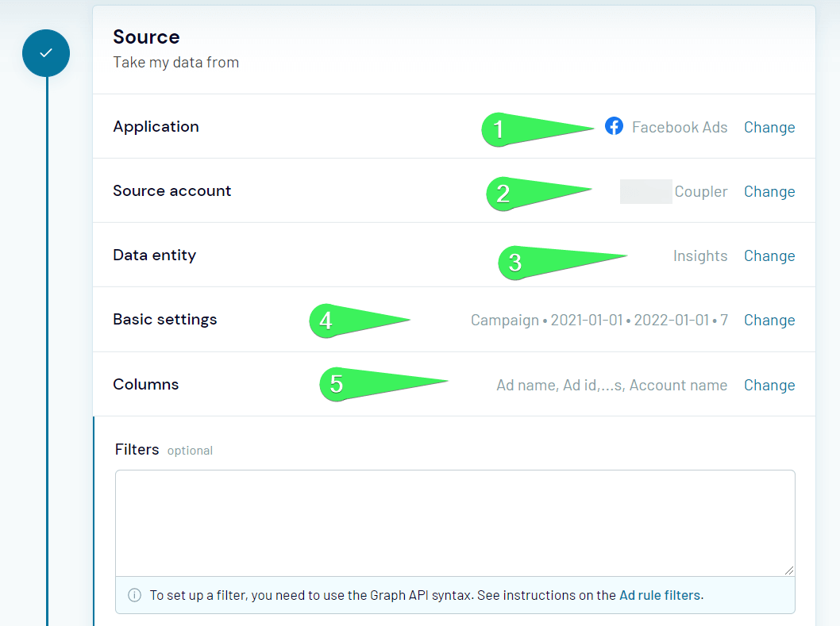
Task: Click green annotation marker number 1
Action: coord(538,129)
